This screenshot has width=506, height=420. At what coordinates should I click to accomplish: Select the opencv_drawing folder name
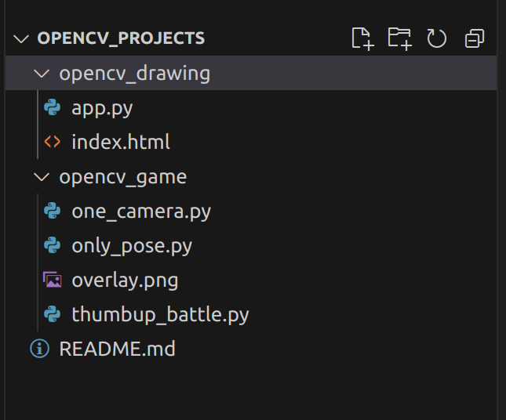click(x=135, y=74)
